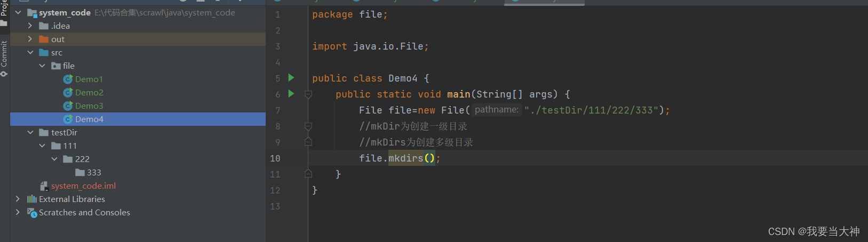Collapse the src folder
This screenshot has width=868, height=242.
point(30,52)
